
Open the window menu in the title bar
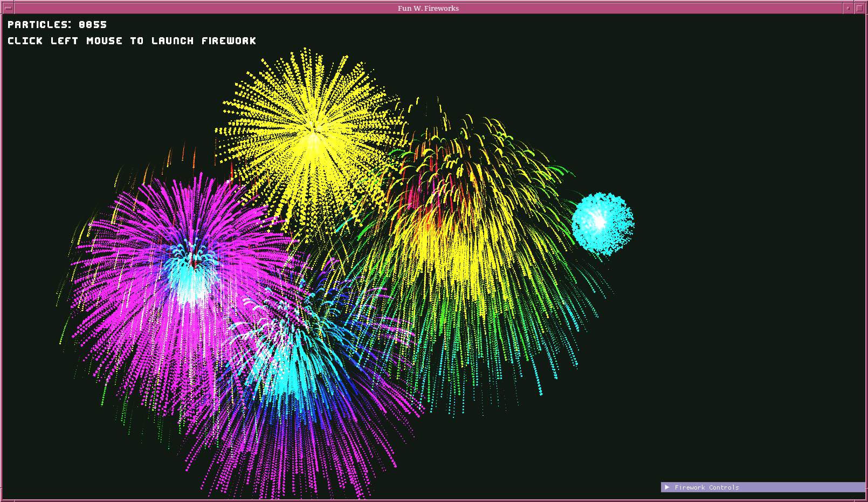point(8,8)
